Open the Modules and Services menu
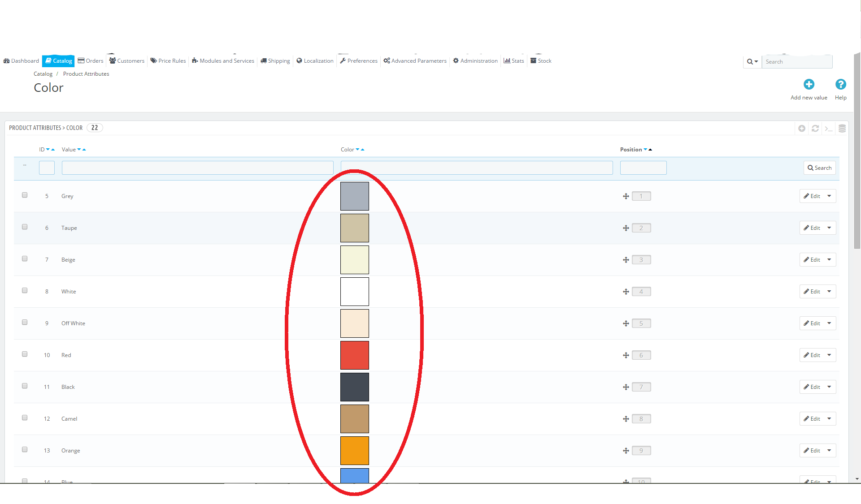Screen dimensions: 861x504 (223, 61)
